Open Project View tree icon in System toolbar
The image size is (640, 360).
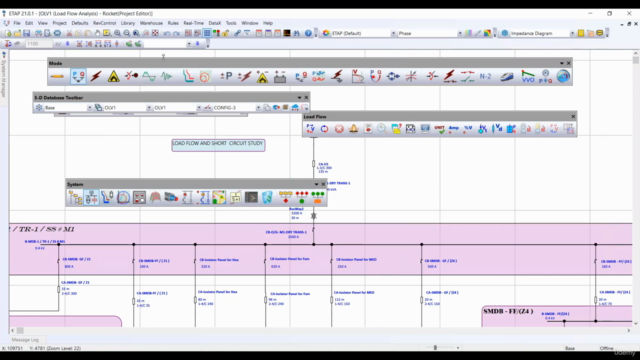point(75,198)
